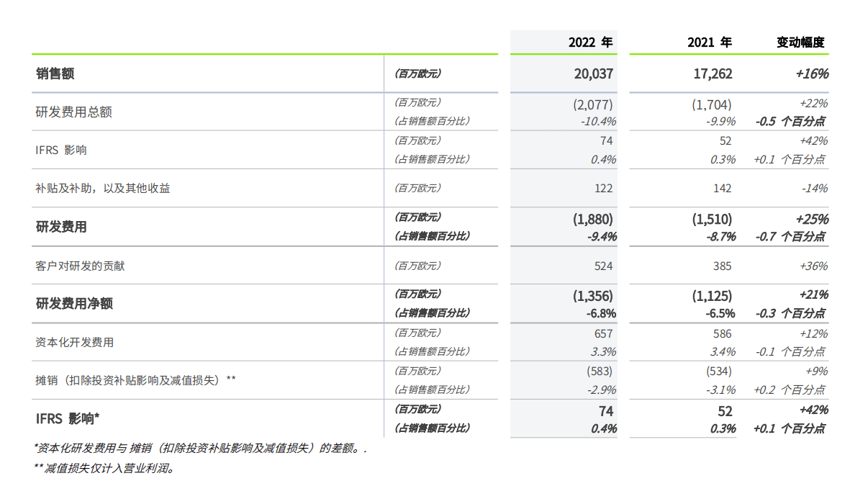Screen dimensions: 868x504
Task: Click the bold '研发费用' row label
Action: (x=61, y=227)
